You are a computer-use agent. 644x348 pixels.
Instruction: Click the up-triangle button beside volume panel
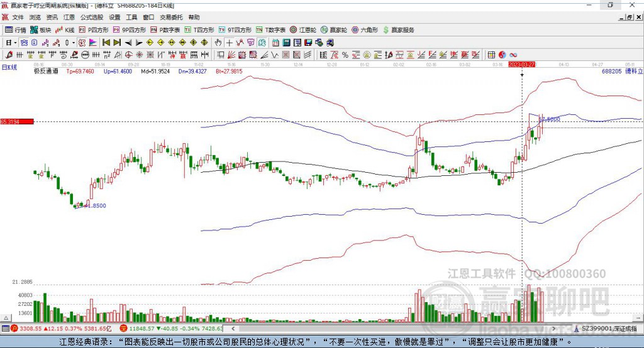pos(6,318)
